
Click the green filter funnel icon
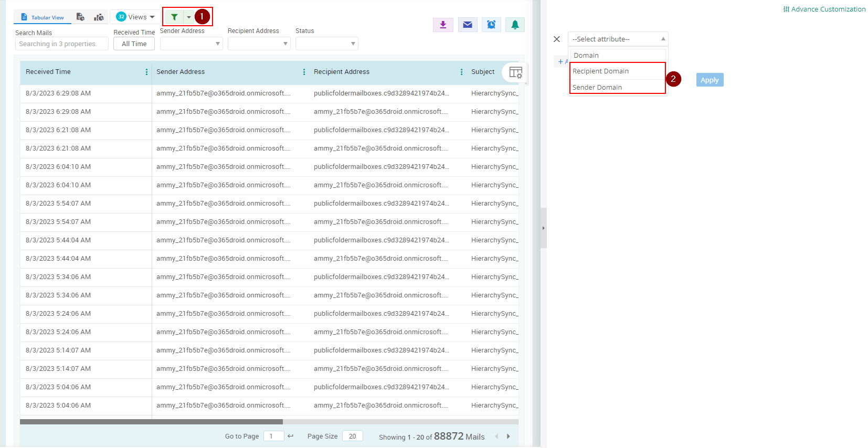[x=174, y=17]
